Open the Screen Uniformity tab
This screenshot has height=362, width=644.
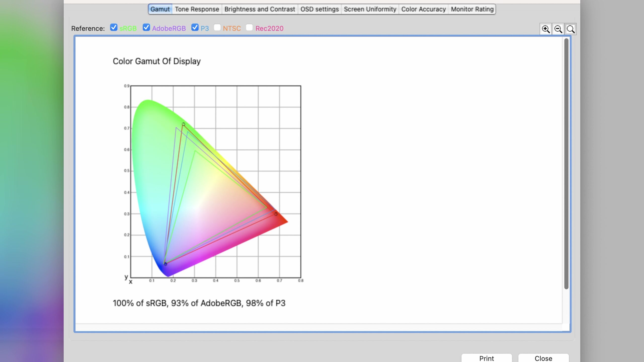click(370, 9)
